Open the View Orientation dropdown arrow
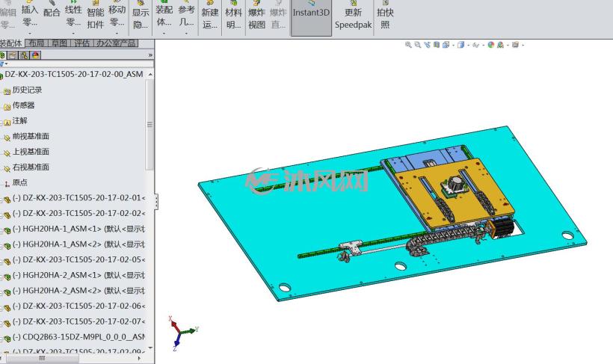The width and height of the screenshot is (613, 364). click(x=453, y=46)
